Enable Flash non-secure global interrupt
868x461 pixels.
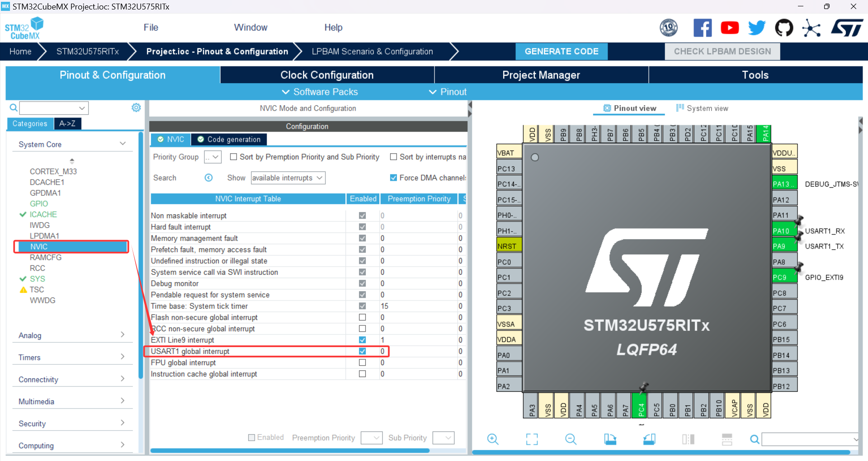(x=362, y=317)
